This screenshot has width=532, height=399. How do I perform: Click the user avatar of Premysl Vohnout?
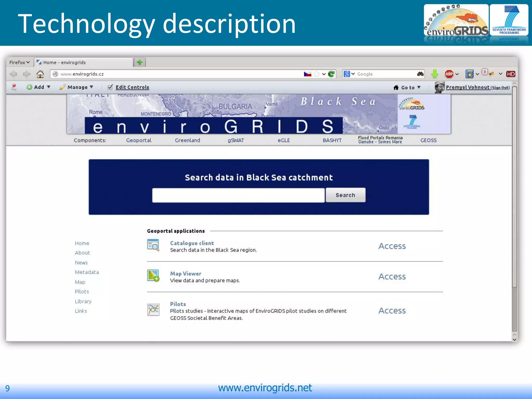click(x=440, y=87)
